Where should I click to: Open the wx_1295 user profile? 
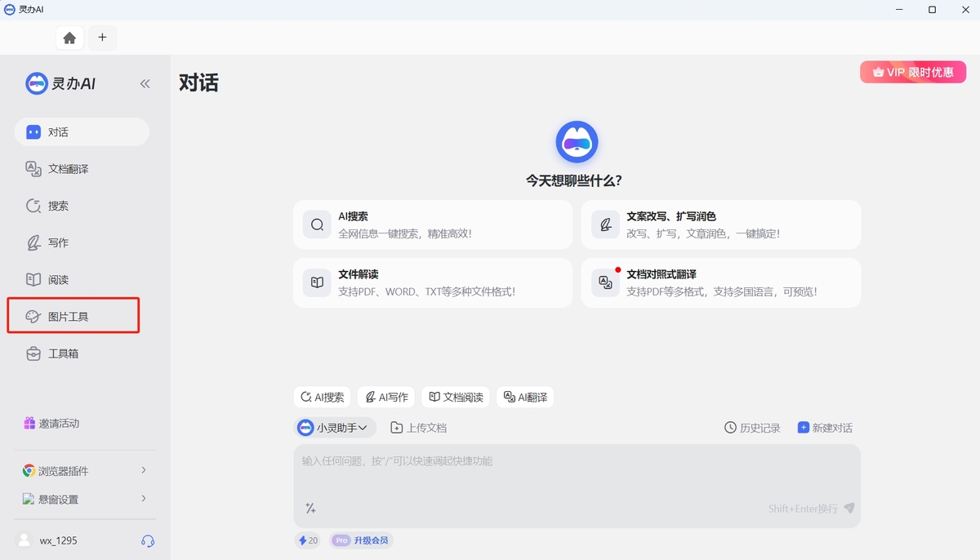coord(47,540)
